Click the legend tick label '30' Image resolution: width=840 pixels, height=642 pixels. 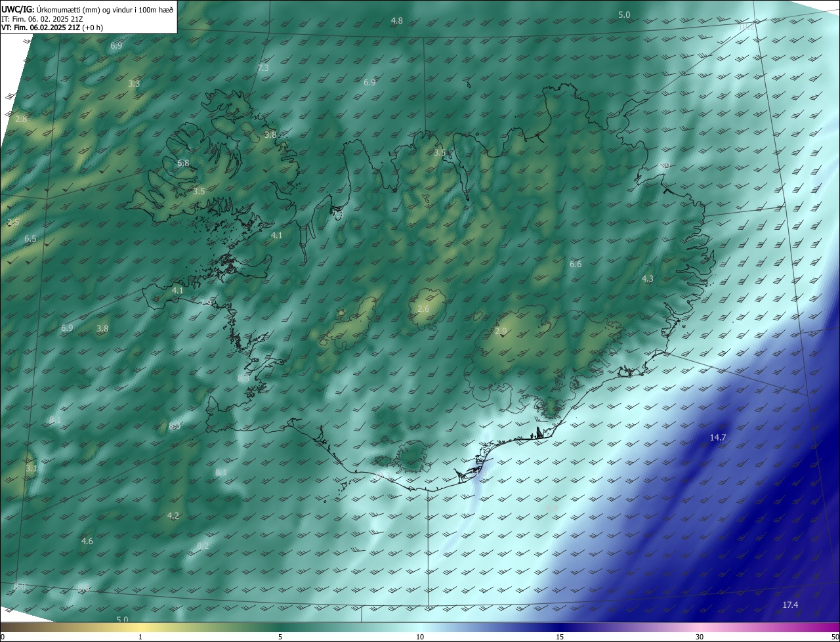pos(700,637)
